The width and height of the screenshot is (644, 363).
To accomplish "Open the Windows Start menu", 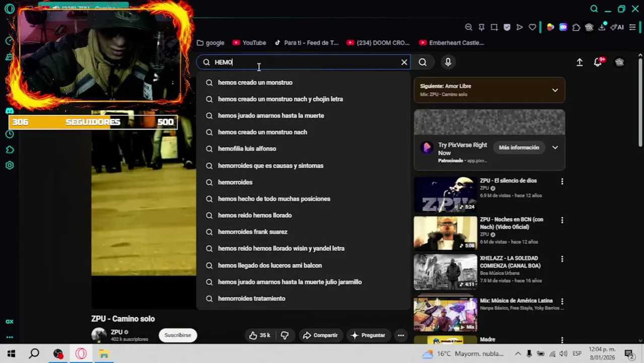I will tap(11, 354).
